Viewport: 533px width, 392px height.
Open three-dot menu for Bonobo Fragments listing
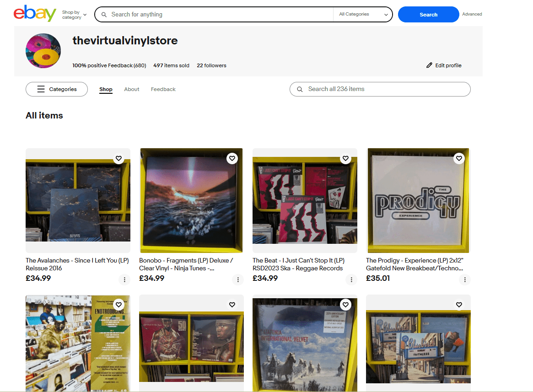(x=237, y=279)
